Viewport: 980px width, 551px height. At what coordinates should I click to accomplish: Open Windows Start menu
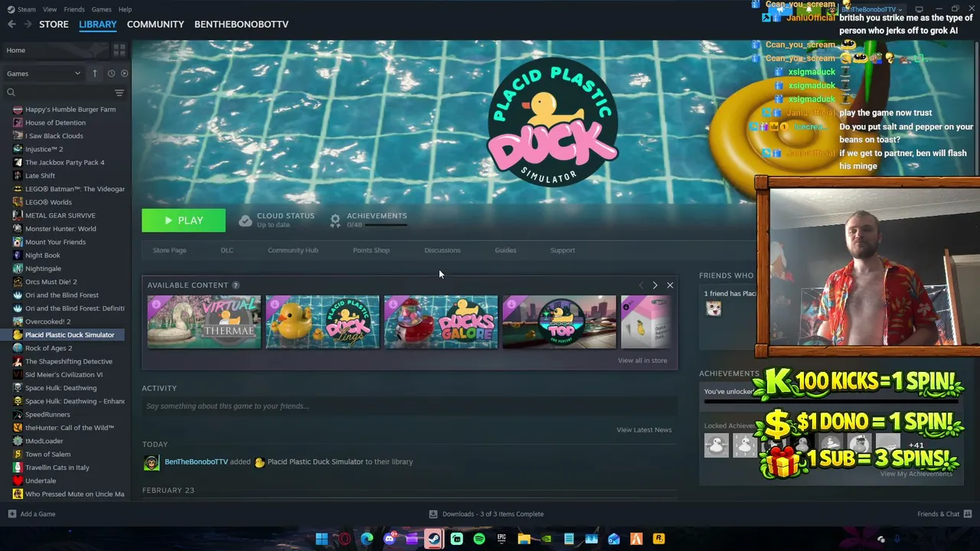coord(322,539)
